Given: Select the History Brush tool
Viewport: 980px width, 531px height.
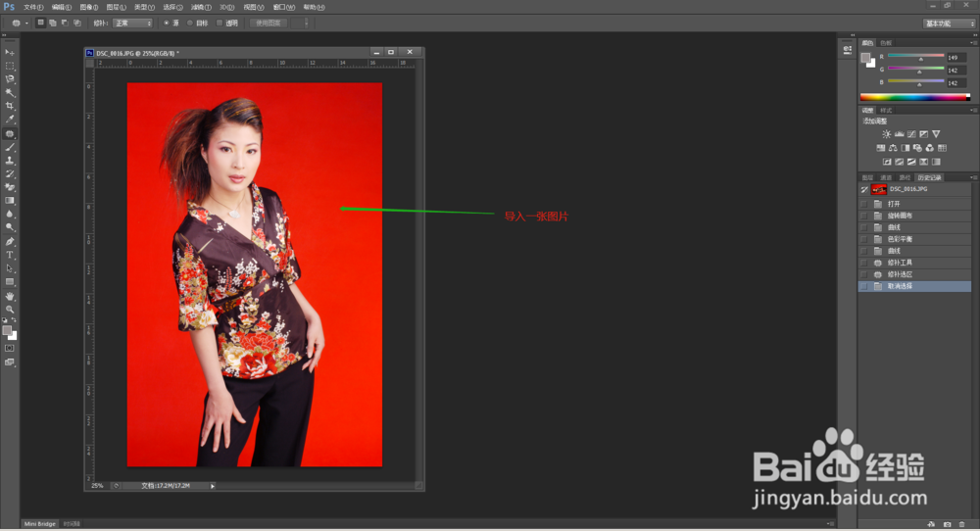Looking at the screenshot, I should tap(10, 174).
